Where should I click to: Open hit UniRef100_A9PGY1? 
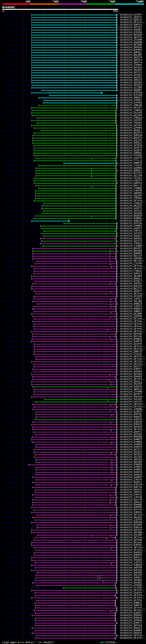pos(131,25)
